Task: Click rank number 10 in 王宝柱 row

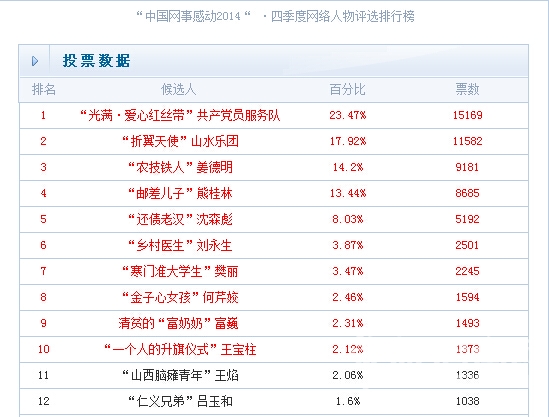Action: click(x=44, y=349)
